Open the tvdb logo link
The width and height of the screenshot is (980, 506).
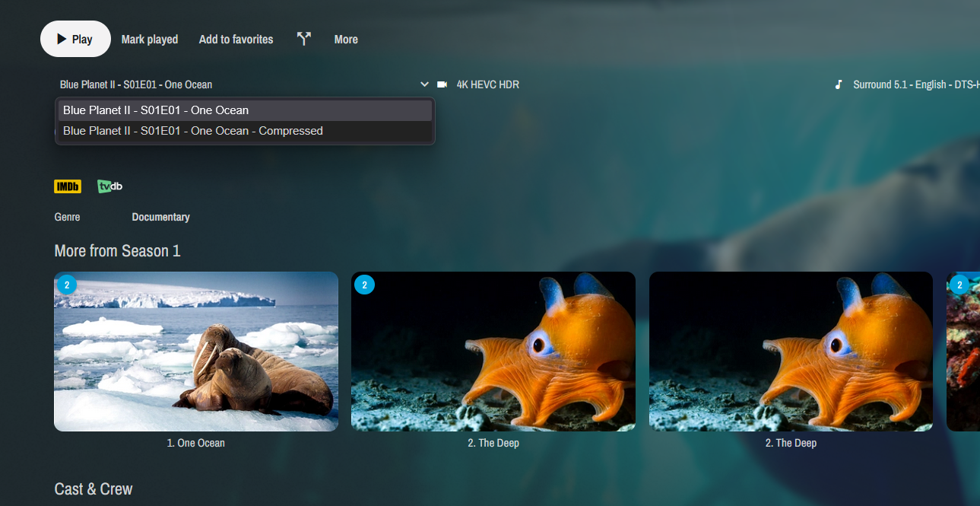coord(110,186)
